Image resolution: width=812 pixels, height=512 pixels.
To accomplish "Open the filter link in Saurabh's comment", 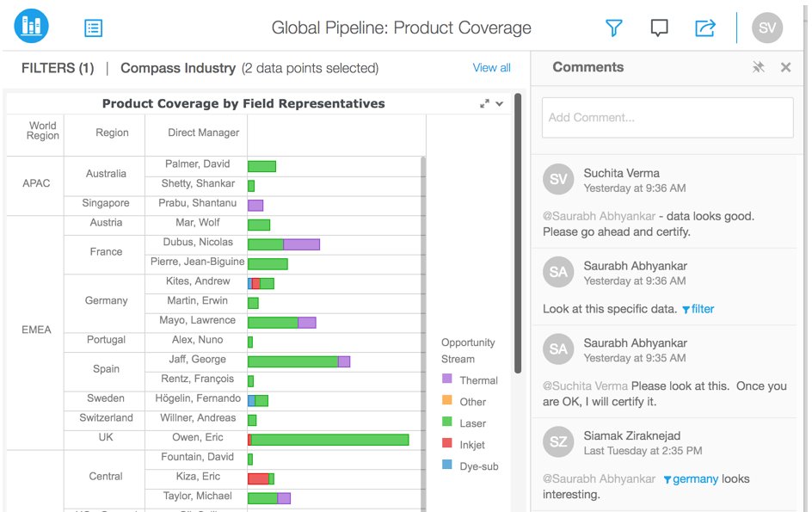I will coord(698,310).
